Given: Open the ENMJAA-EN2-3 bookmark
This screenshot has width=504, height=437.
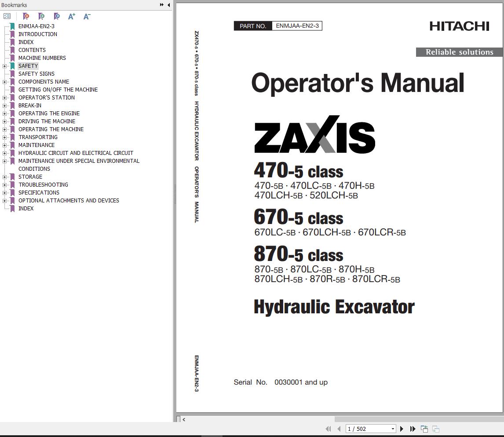Looking at the screenshot, I should tap(37, 26).
